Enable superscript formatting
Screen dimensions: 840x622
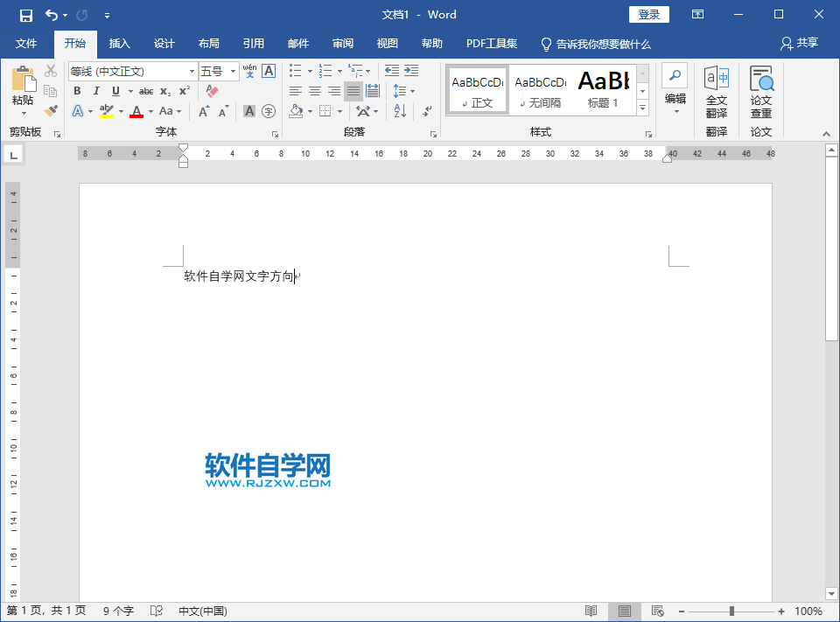[x=184, y=90]
